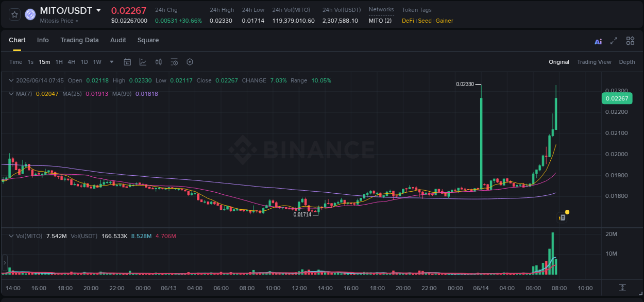644x302 pixels.
Task: Open the Square tab
Action: [148, 40]
